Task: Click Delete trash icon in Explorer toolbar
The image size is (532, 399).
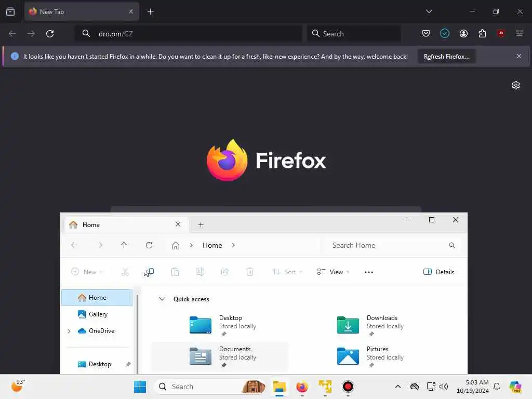Action: pyautogui.click(x=250, y=272)
